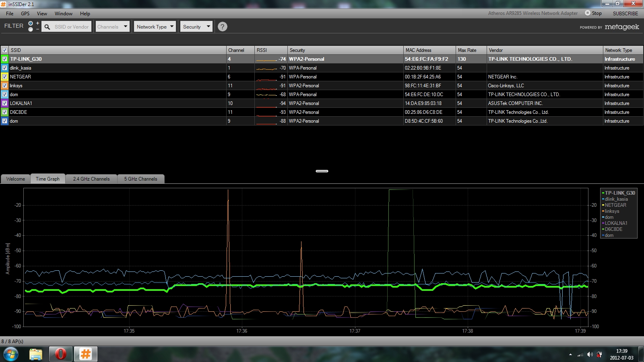Sort networks by the Vendor column header
The height and width of the screenshot is (362, 644).
(545, 50)
